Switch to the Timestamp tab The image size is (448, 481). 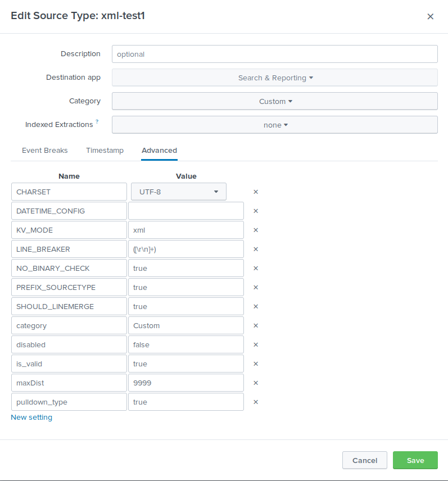point(105,151)
